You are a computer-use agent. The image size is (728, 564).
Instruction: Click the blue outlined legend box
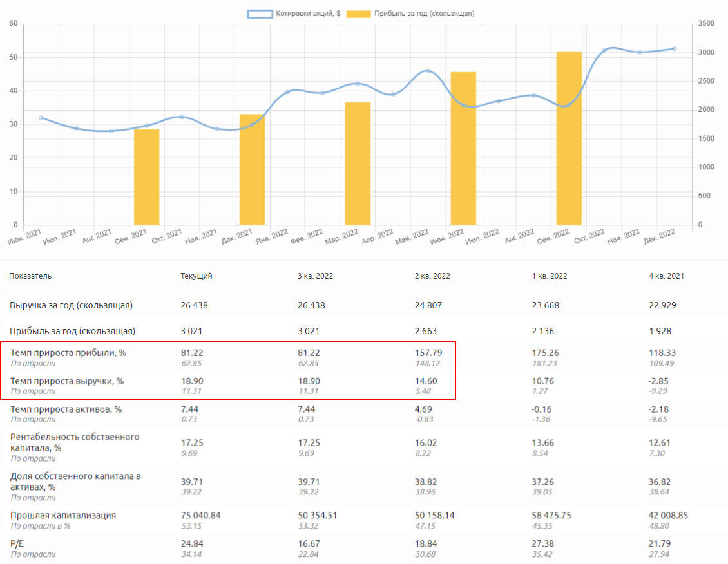[260, 14]
